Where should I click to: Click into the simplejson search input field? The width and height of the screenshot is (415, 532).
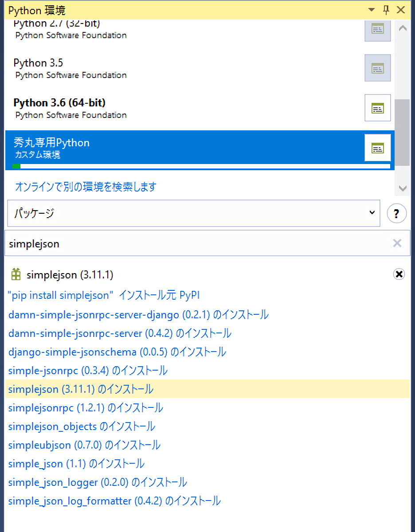point(195,243)
